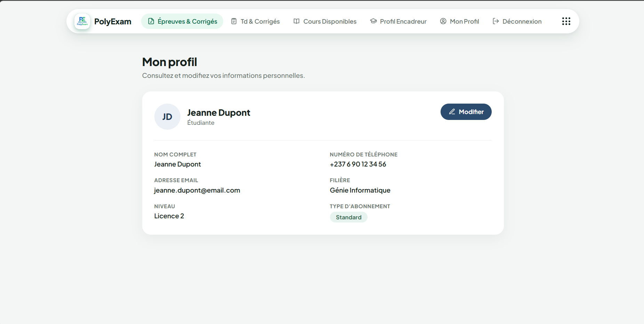Click the Étudiante role text
The width and height of the screenshot is (644, 324).
[x=201, y=123]
